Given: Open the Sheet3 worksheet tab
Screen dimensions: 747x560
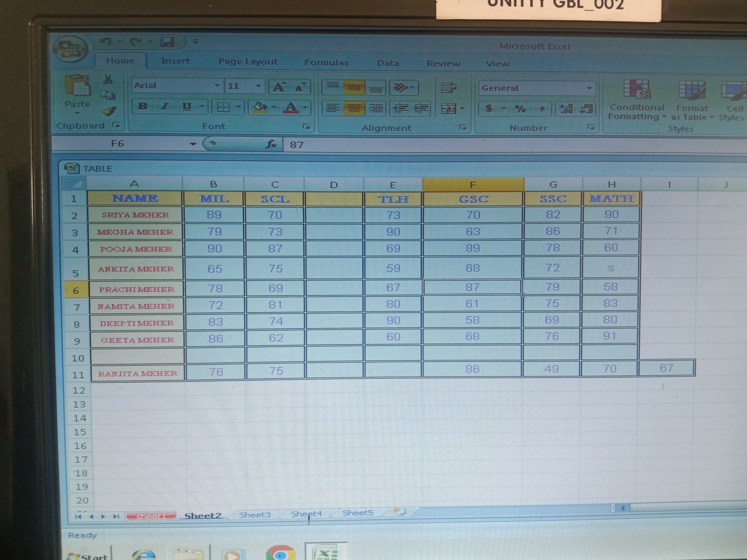Looking at the screenshot, I should (x=255, y=515).
